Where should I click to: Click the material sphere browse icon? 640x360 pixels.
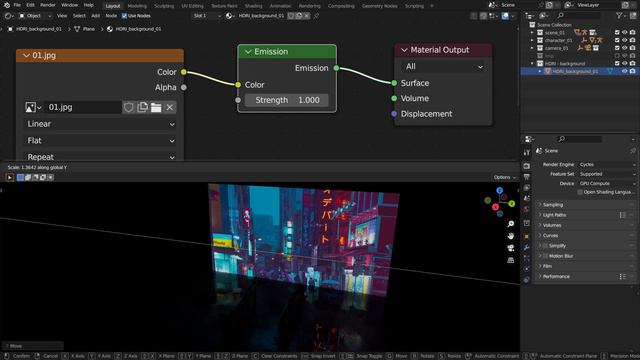(x=230, y=16)
